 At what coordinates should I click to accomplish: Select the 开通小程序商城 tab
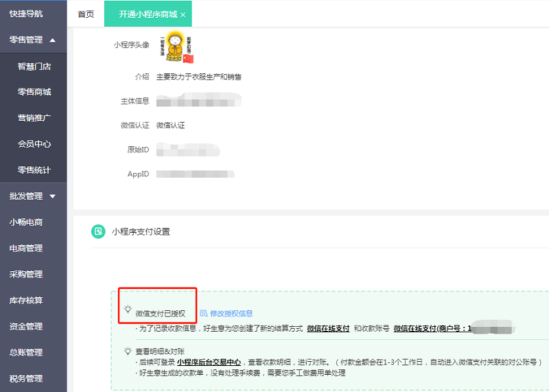(148, 14)
